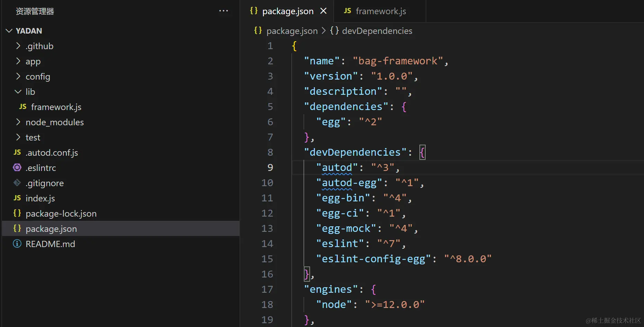Expand the .github folder chevron
This screenshot has height=327, width=644.
point(18,46)
